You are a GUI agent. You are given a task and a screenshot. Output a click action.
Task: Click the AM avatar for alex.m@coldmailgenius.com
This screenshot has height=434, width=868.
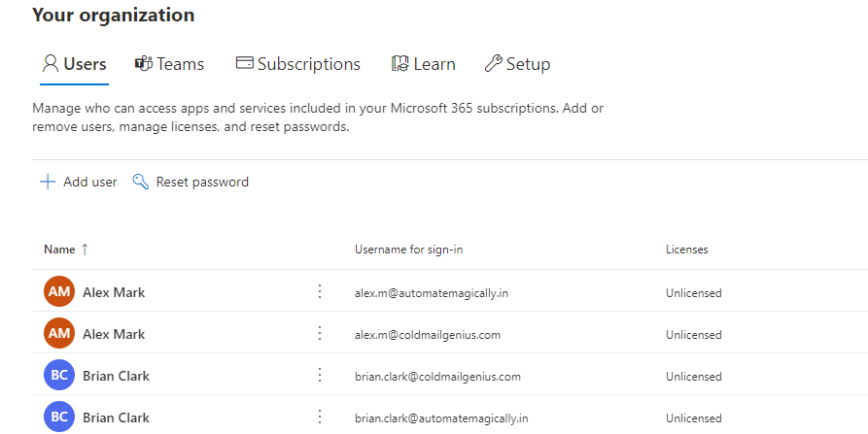[x=58, y=333]
